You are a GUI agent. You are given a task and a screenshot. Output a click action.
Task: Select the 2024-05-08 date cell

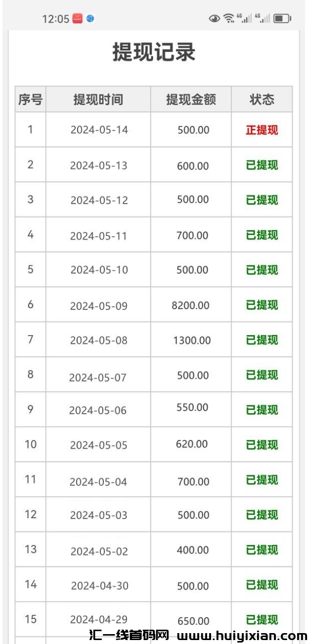(x=98, y=340)
